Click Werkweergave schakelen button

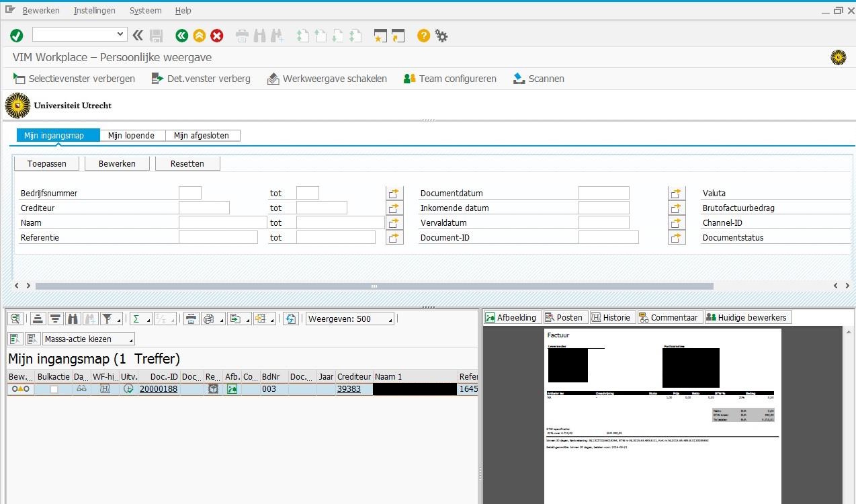(327, 79)
